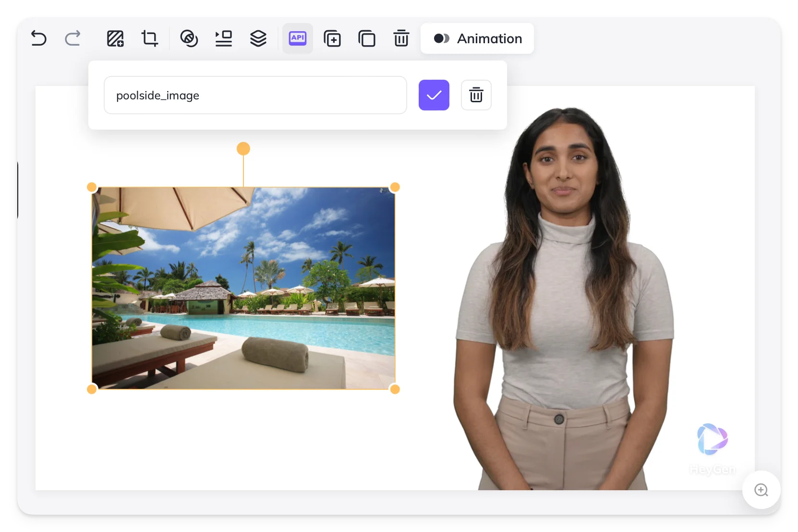This screenshot has height=532, width=798.
Task: Click the top-right resize handle of image
Action: [x=395, y=187]
